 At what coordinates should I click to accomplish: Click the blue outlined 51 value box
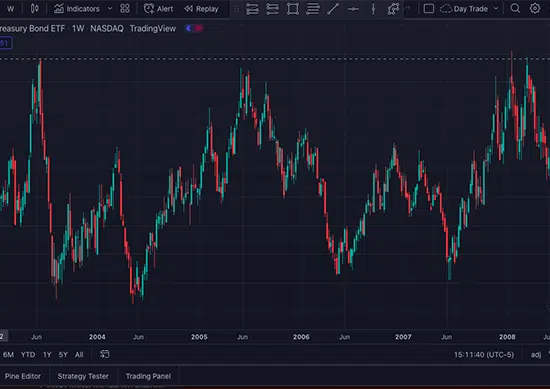6,43
